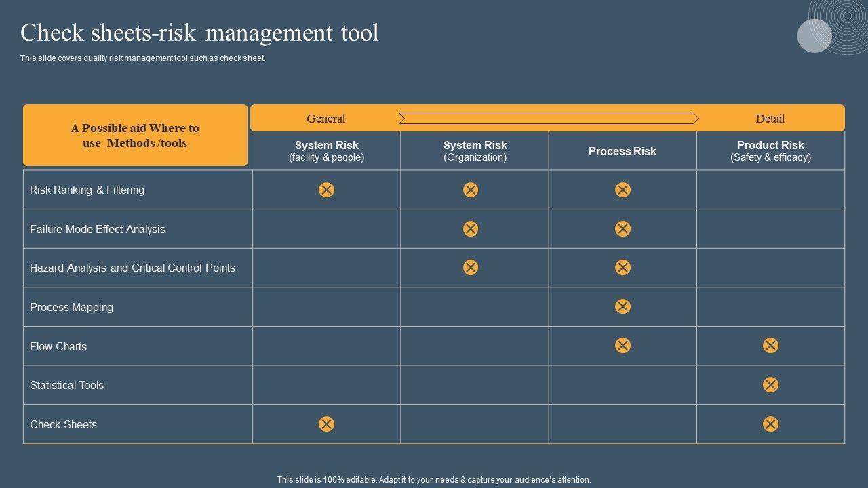Viewport: 868px width, 488px height.
Task: Click X mark for Check Sheets under Product Risk
Action: point(770,424)
